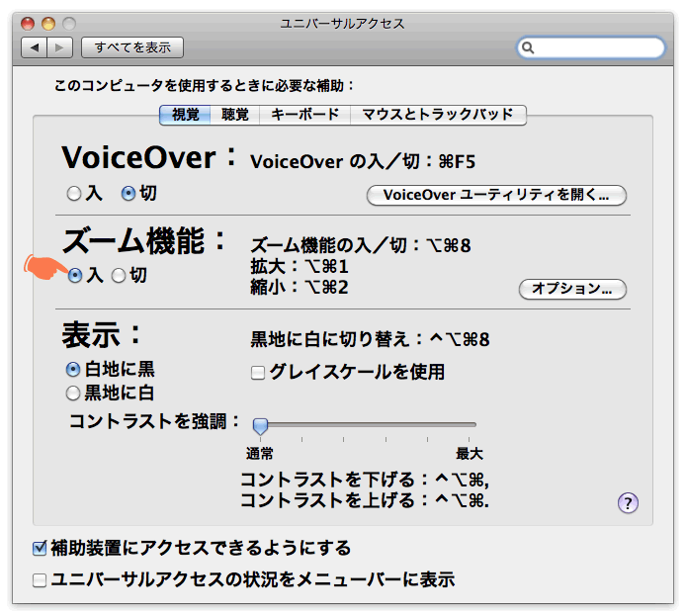Open the マウスとトラックパッド tab

coord(438,115)
